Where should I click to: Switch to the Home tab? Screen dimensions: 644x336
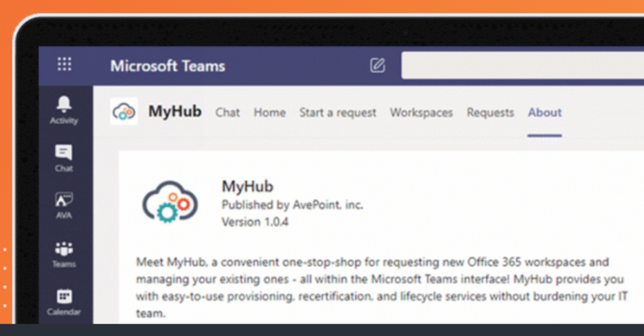click(x=269, y=113)
